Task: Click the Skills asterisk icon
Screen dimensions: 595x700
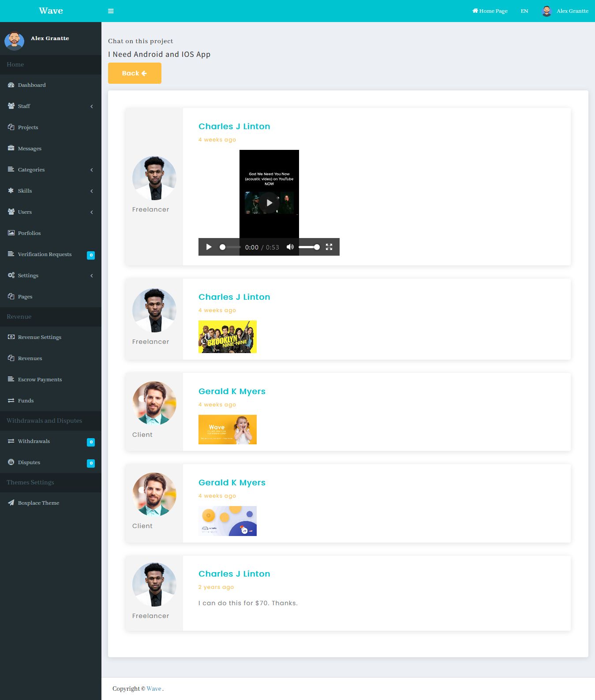Action: [11, 191]
